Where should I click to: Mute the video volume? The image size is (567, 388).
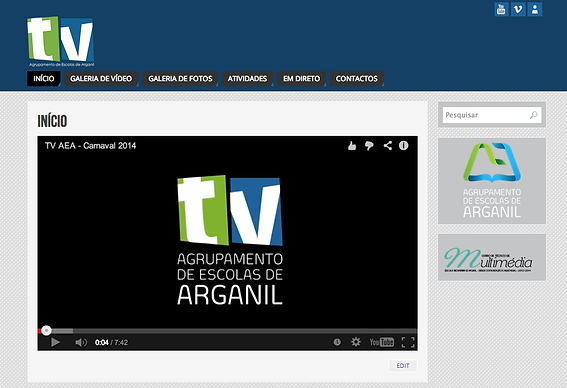click(x=81, y=342)
